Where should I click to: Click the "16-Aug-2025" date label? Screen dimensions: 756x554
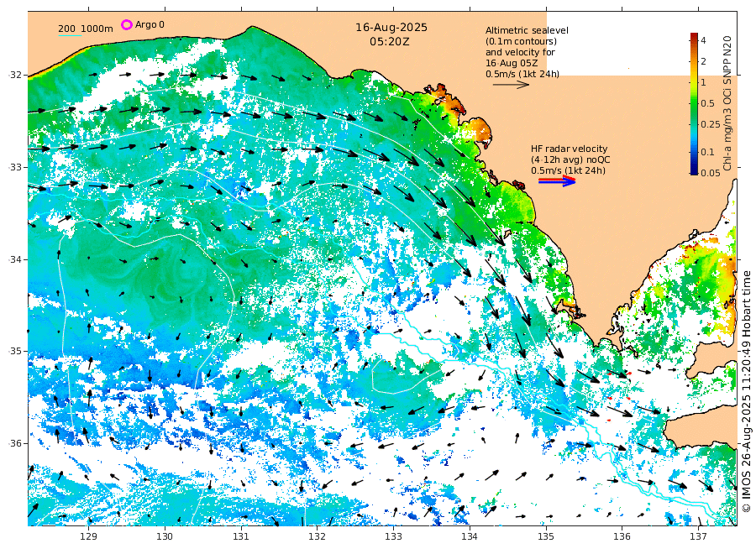coord(391,28)
